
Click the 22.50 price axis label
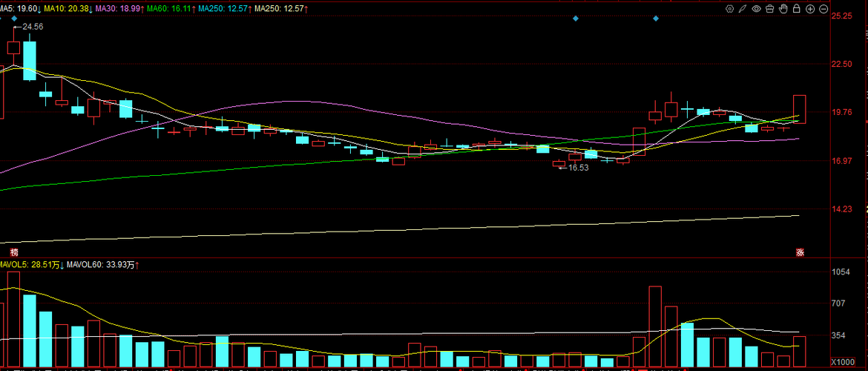[841, 65]
